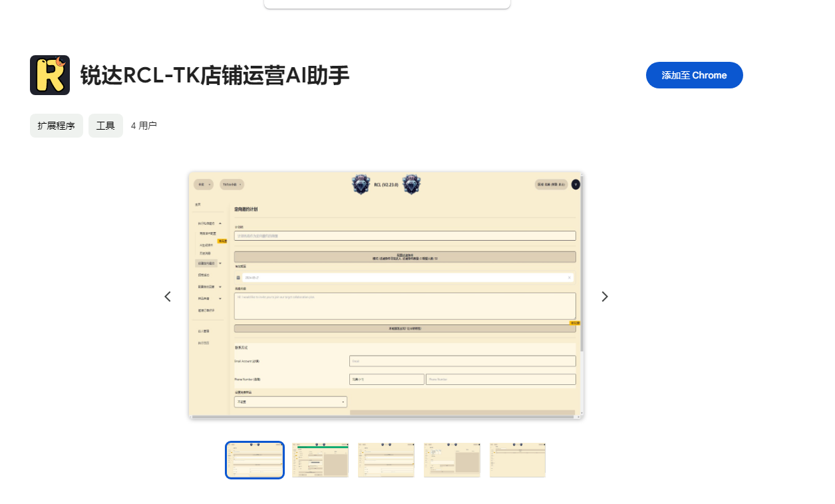The image size is (835, 504).
Task: Open the TikTok shop dropdown pill
Action: 232,184
